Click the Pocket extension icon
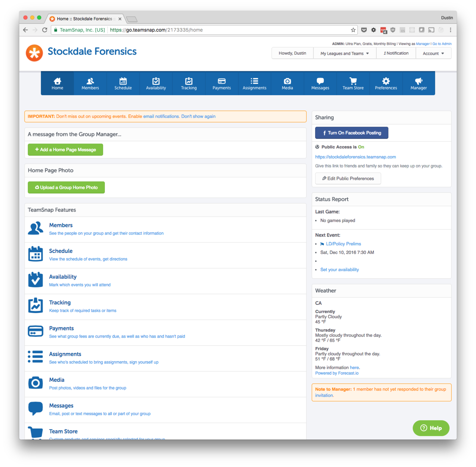476x467 pixels. point(364,30)
